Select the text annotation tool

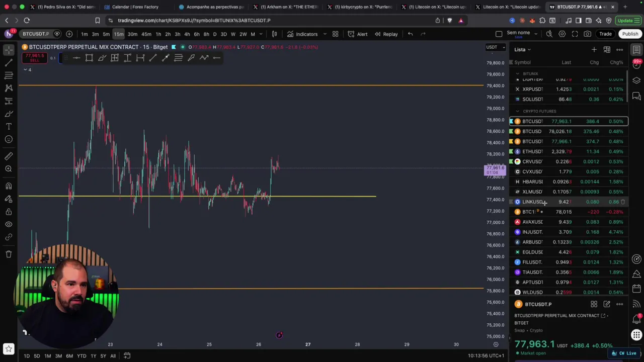9,126
